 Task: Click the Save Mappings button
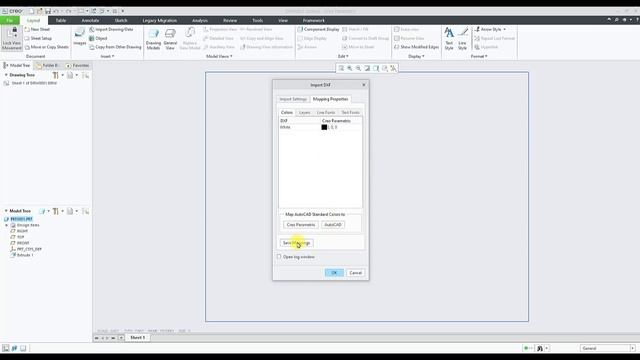(x=297, y=243)
